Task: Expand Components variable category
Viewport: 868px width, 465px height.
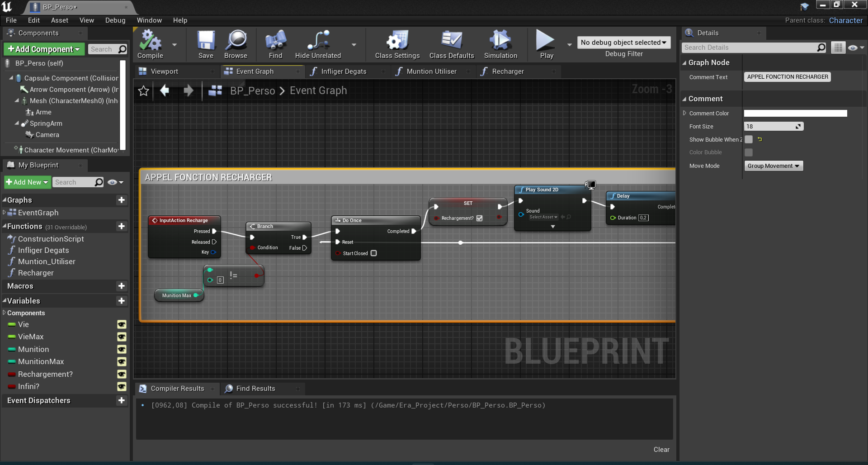Action: click(4, 313)
